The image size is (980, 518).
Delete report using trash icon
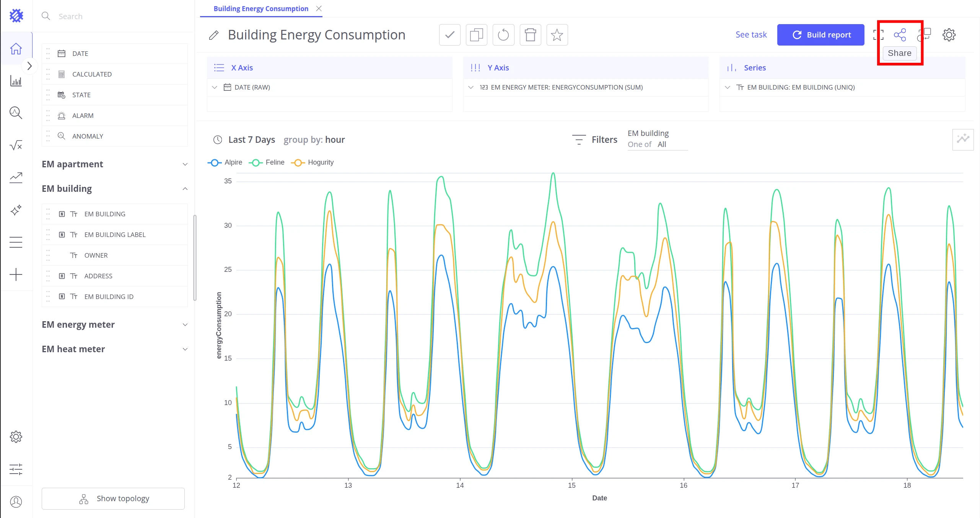[530, 35]
